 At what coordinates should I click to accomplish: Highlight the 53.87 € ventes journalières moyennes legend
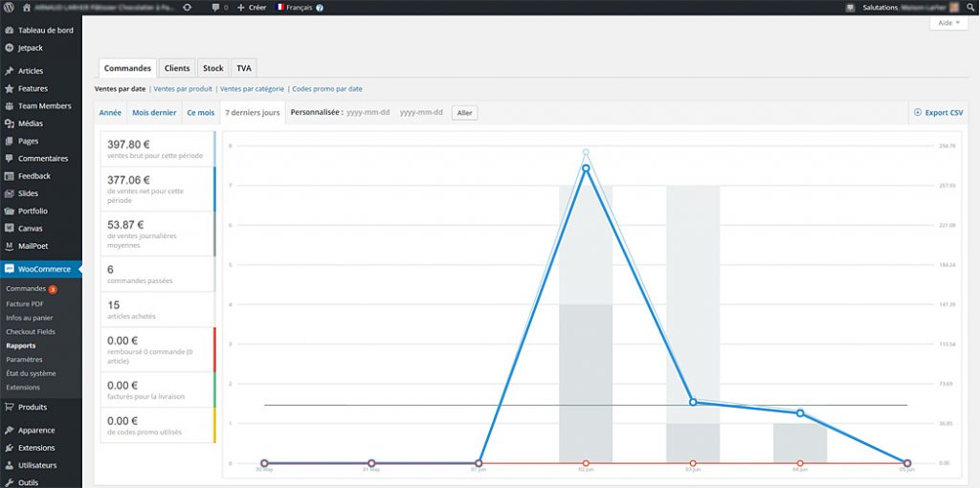158,233
